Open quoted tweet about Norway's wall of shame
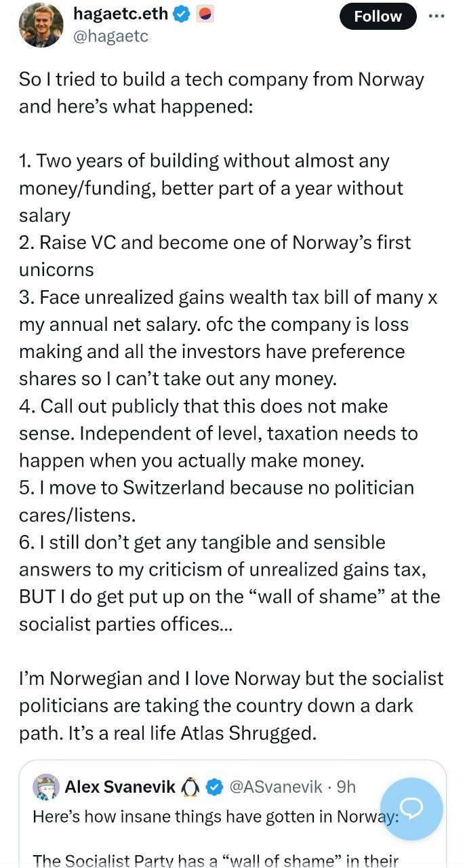Viewport: 465px width, 868px height. [x=232, y=814]
